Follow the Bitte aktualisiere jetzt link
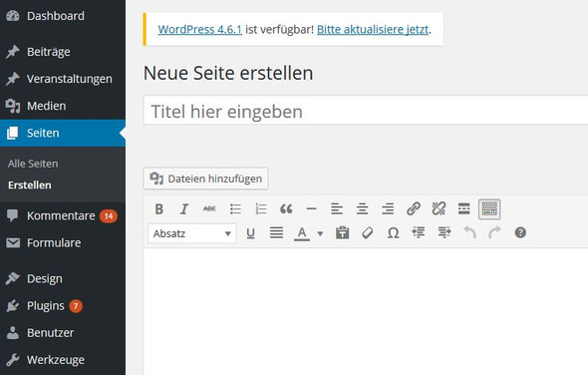588x375 pixels. [373, 29]
